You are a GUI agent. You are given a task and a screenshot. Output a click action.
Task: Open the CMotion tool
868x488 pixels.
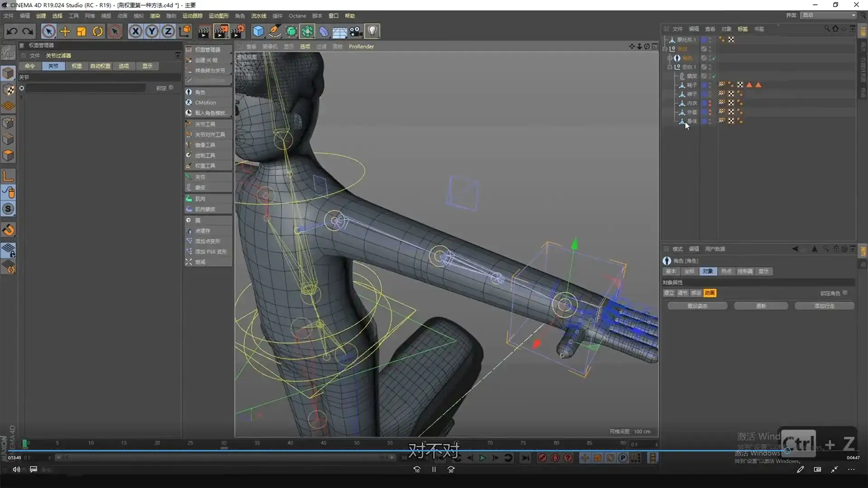point(206,103)
